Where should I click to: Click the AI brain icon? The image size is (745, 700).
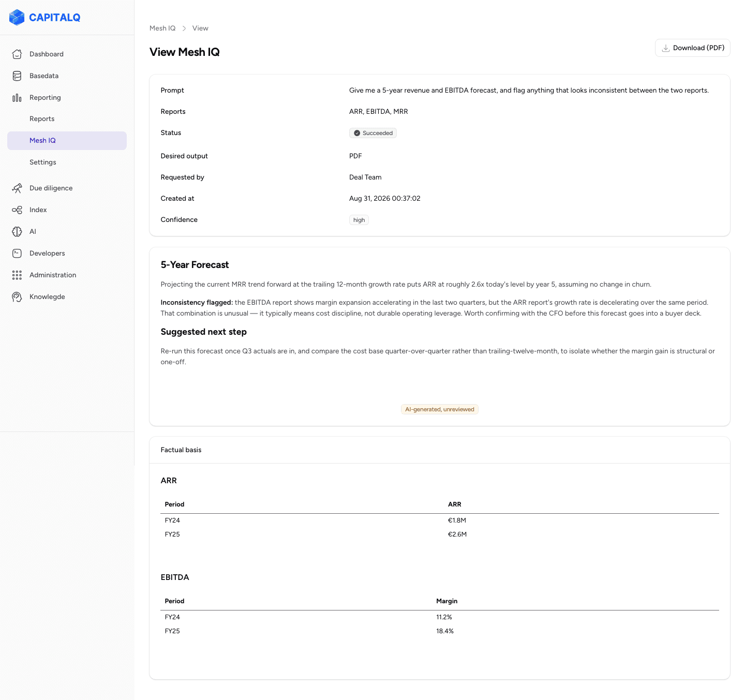[x=17, y=231]
